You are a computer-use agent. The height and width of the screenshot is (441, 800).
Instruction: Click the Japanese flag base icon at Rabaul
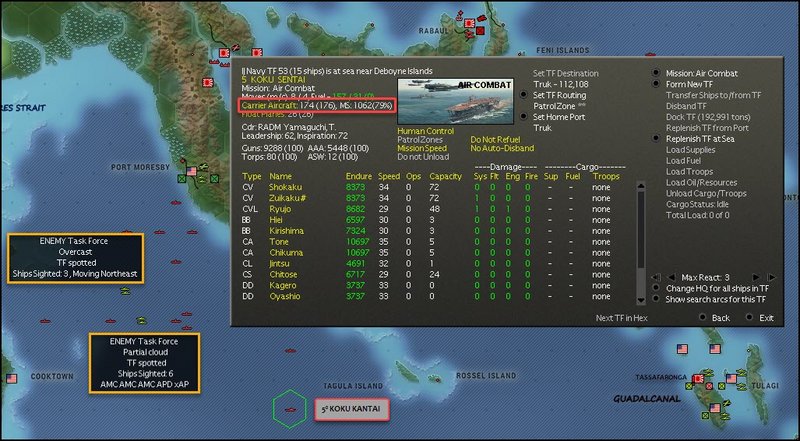point(469,23)
